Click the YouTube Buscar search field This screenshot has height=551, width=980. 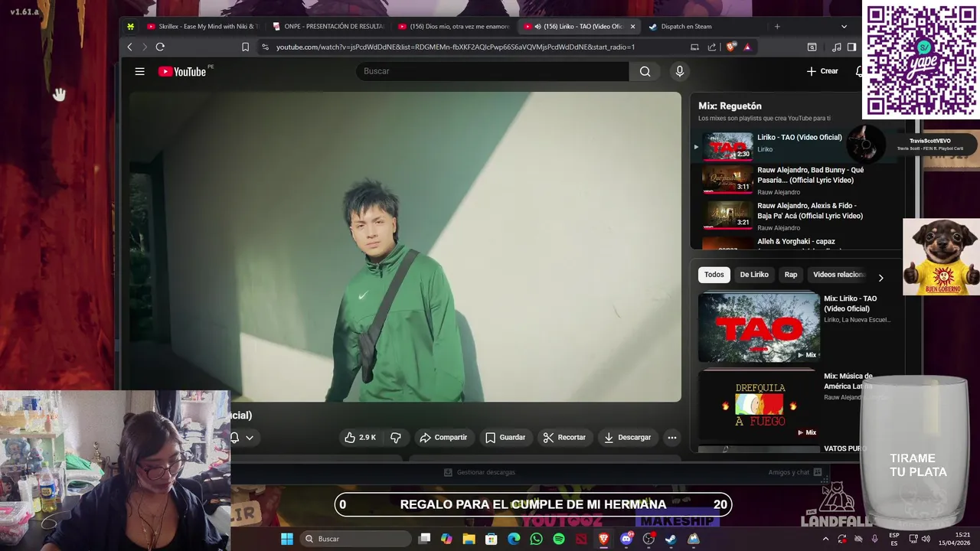tap(492, 71)
